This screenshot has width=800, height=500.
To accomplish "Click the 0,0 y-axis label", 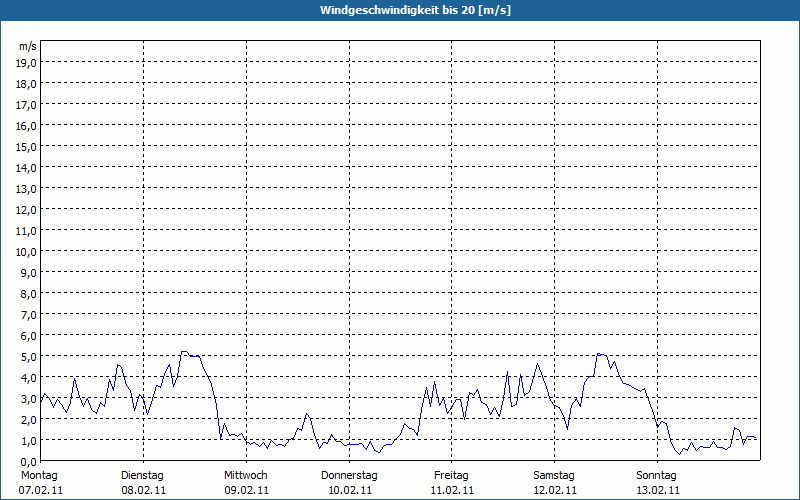I will [x=28, y=461].
